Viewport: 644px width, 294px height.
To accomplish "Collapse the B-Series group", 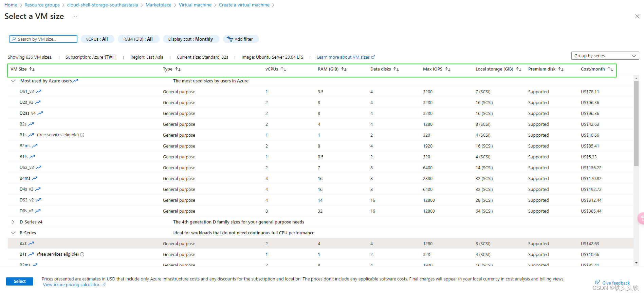I will point(13,233).
